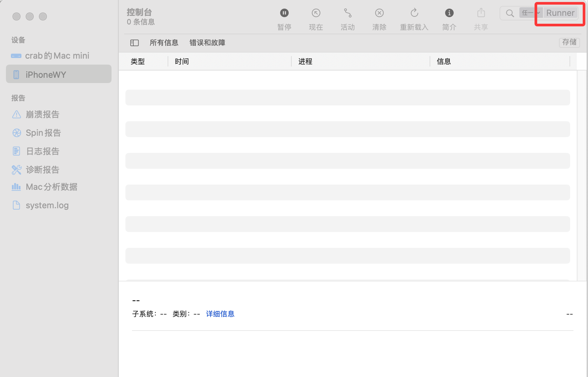Clear the console messages
The width and height of the screenshot is (588, 377).
(379, 13)
